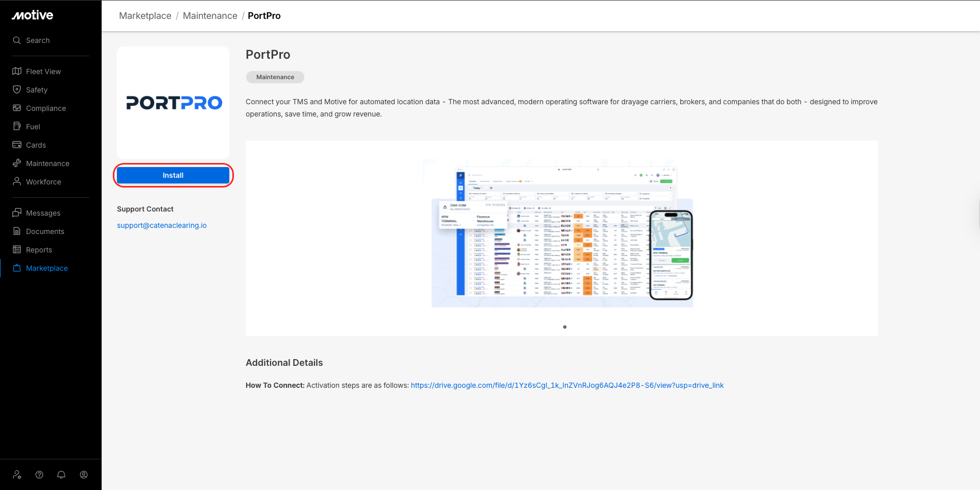Open admin settings icon at bottom left
Viewport: 980px width, 490px height.
pyautogui.click(x=17, y=475)
